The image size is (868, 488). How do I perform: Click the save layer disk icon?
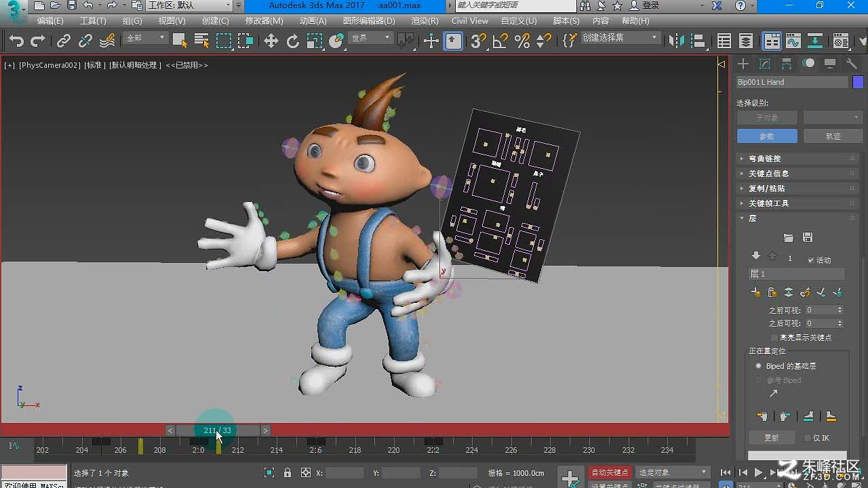click(807, 238)
